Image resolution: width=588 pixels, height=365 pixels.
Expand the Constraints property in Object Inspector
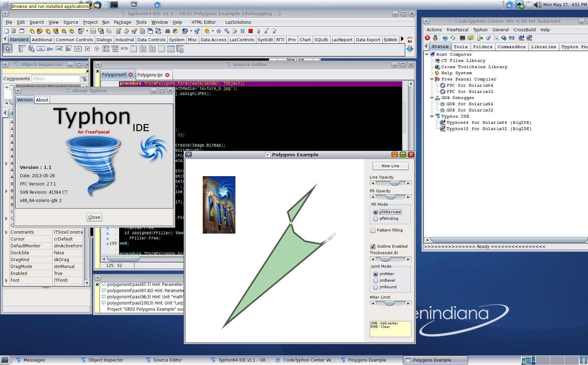point(6,232)
